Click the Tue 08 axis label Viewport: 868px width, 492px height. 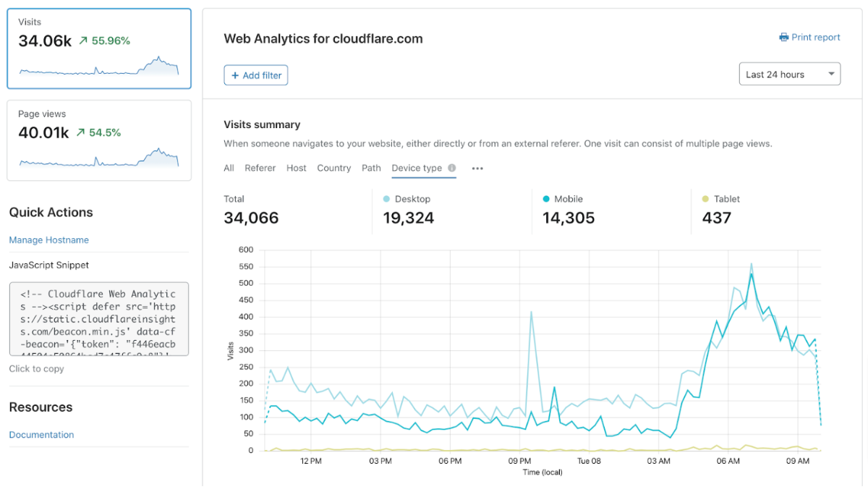click(x=590, y=461)
